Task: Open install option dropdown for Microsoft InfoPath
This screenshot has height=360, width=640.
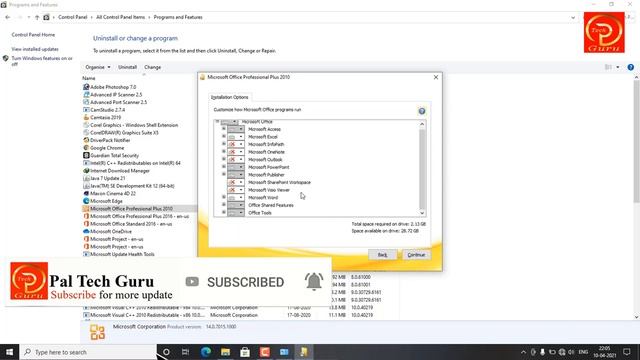Action: click(x=236, y=144)
